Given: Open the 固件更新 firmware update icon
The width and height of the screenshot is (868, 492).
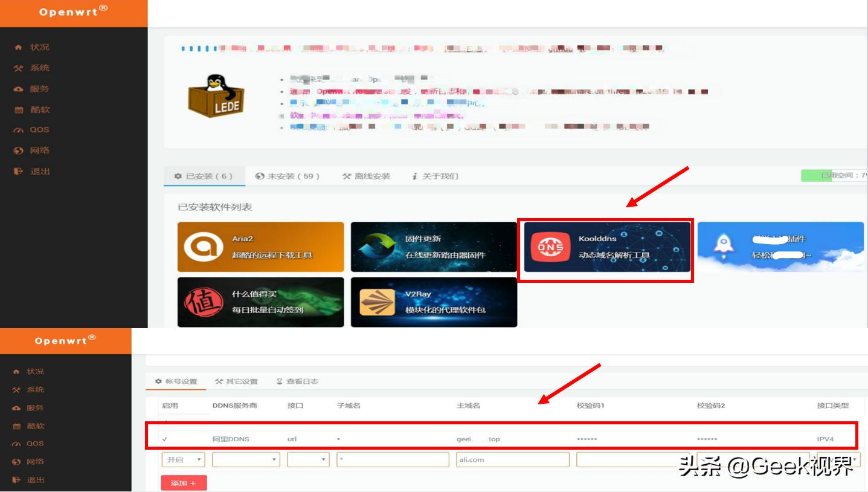Looking at the screenshot, I should pos(378,247).
